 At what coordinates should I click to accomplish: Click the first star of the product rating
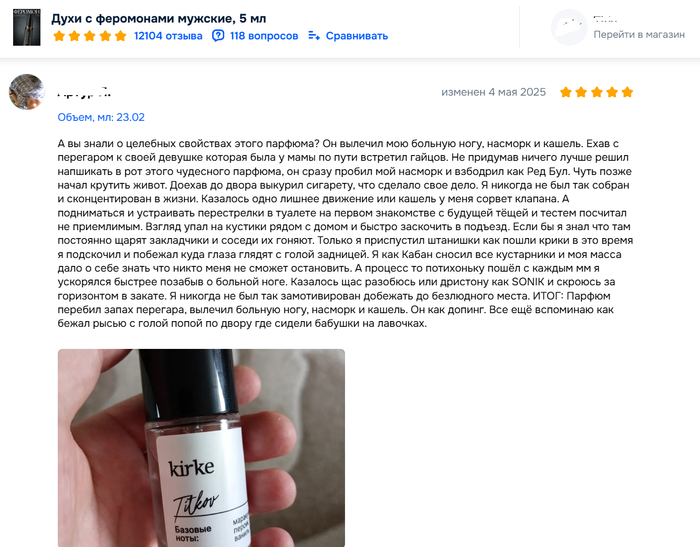point(59,36)
